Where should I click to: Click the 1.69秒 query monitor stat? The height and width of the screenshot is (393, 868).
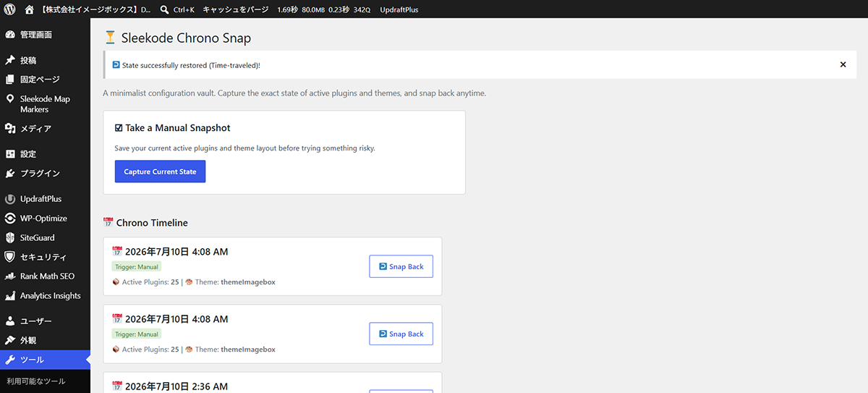tap(287, 9)
